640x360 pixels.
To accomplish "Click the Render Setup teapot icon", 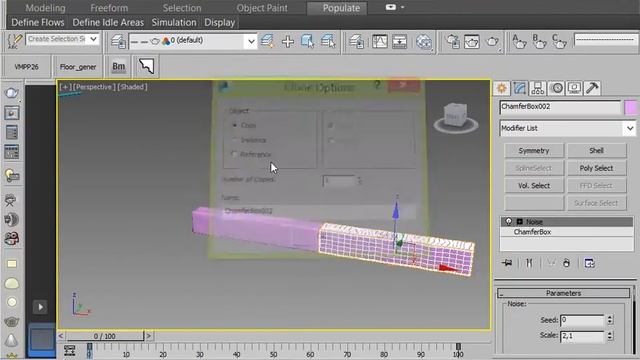I will (x=453, y=41).
